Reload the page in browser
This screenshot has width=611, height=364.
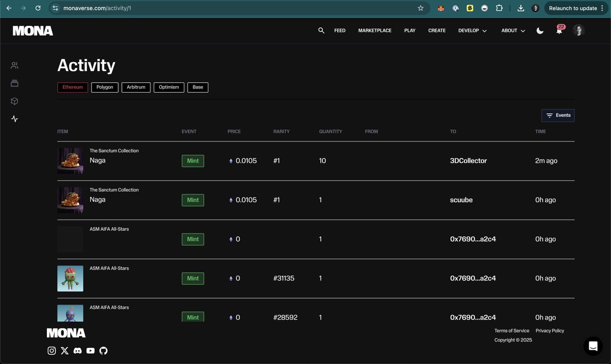[38, 8]
